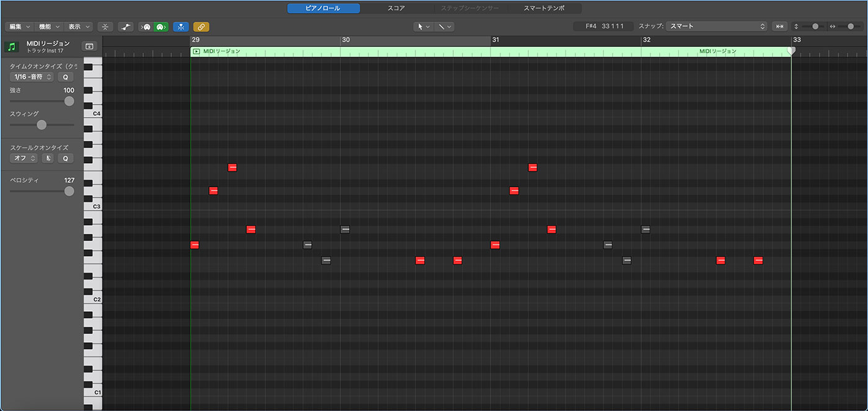Click the region end marker at bar 33

click(791, 50)
